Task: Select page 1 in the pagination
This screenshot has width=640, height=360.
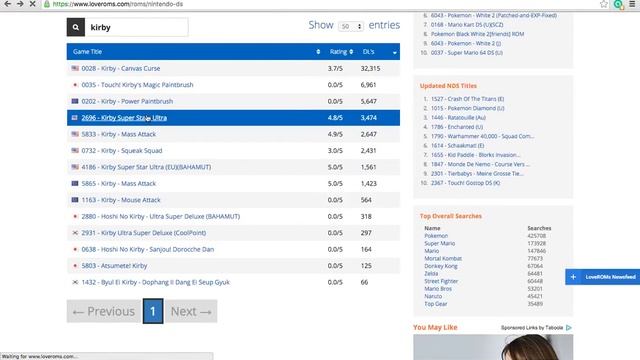Action: [x=153, y=311]
